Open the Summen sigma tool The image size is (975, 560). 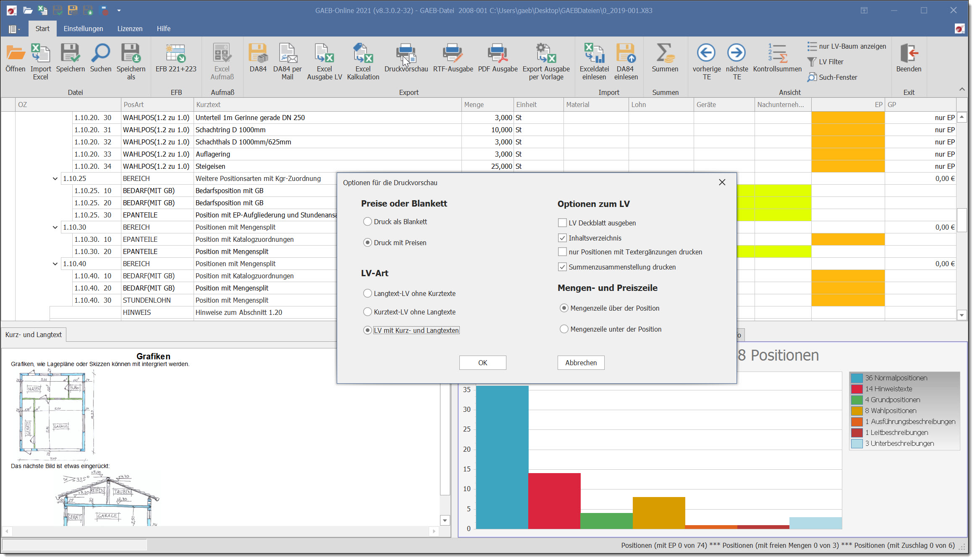pyautogui.click(x=665, y=58)
